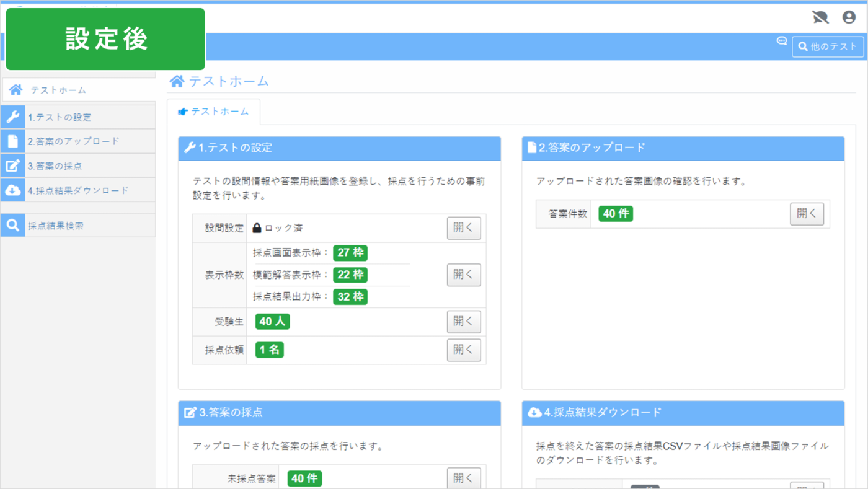Screen dimensions: 868x489
Task: Click the 未採点答案 row label
Action: (x=252, y=478)
